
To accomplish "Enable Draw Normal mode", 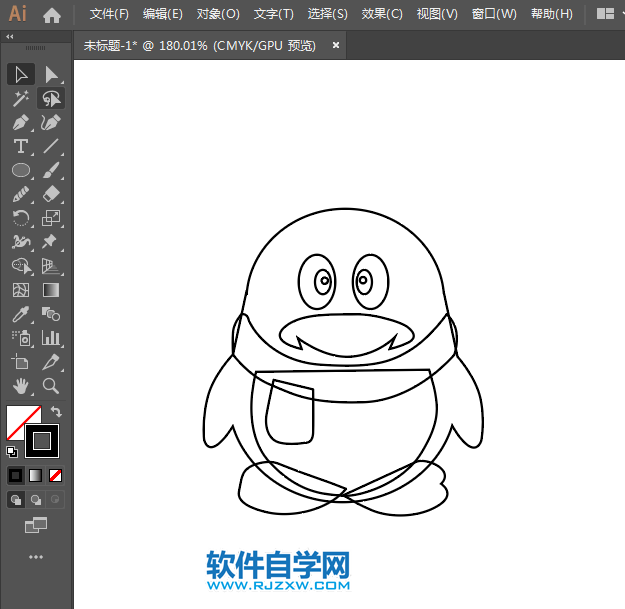I will tap(16, 500).
